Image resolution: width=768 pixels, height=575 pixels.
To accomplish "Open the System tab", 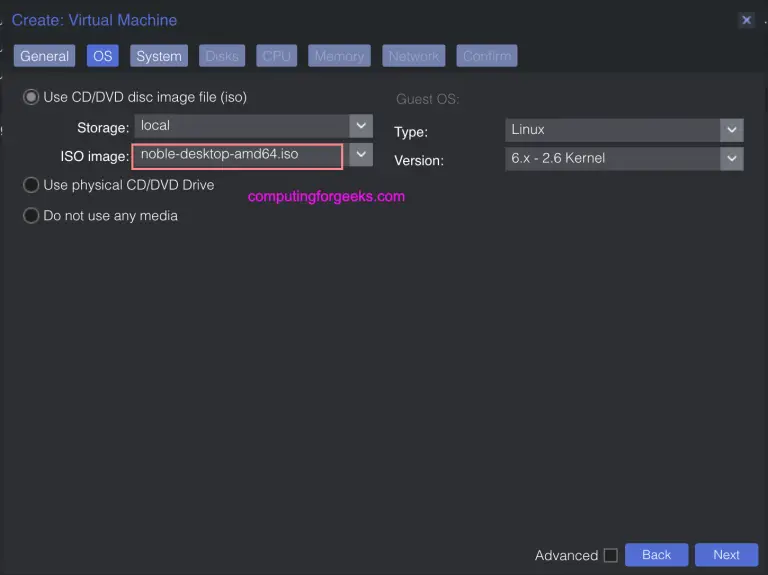I will (159, 56).
